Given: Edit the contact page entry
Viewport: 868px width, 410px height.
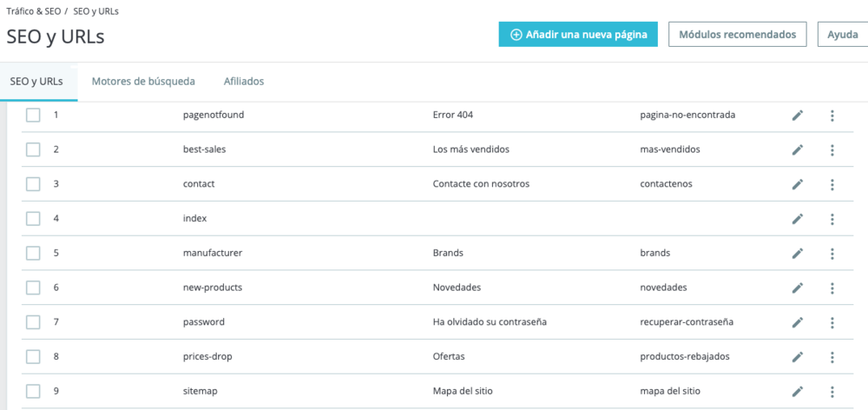Looking at the screenshot, I should pyautogui.click(x=797, y=184).
